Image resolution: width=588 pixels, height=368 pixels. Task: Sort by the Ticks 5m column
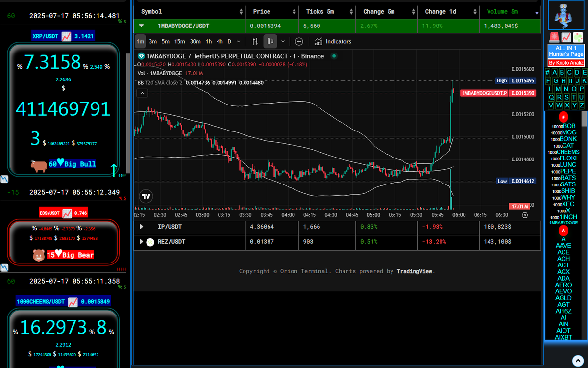click(x=326, y=12)
